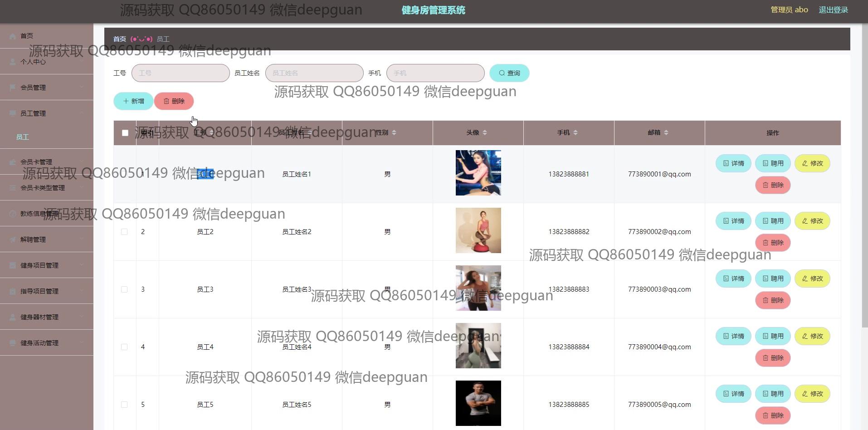Click the sort arrows on 邮箱 column

point(666,132)
